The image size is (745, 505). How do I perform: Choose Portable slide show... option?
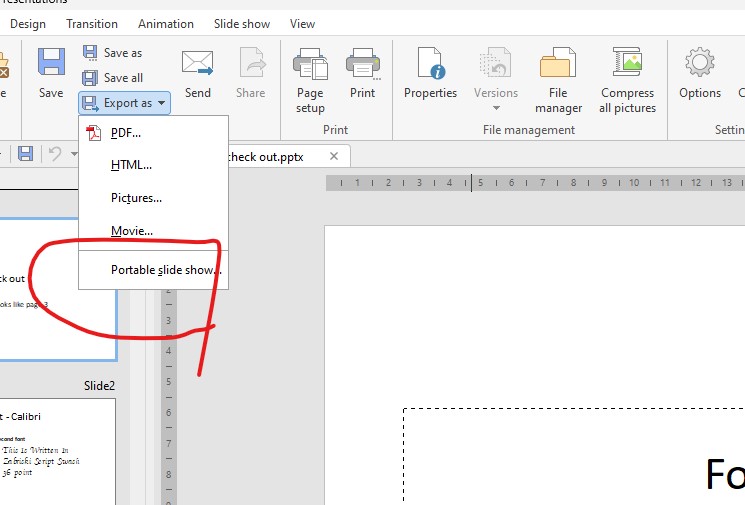pos(166,270)
